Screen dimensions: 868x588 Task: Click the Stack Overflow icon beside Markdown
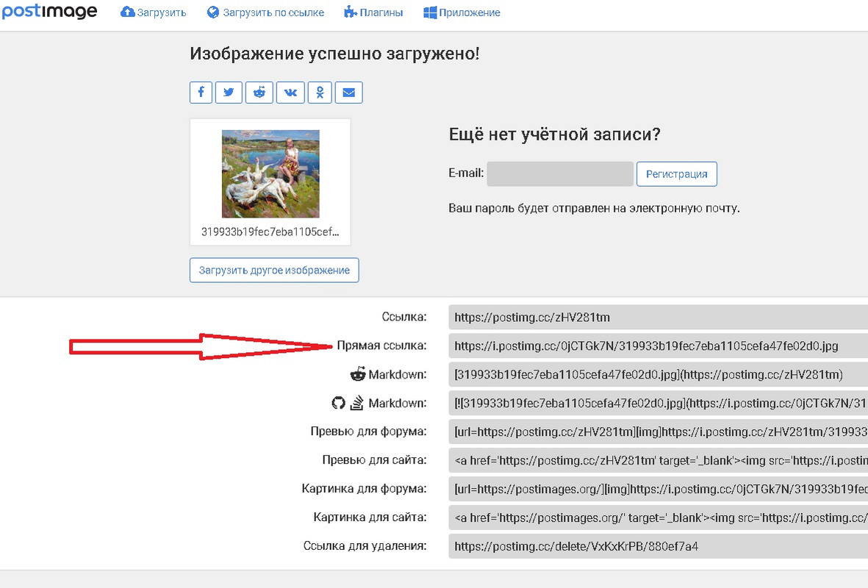pos(357,403)
